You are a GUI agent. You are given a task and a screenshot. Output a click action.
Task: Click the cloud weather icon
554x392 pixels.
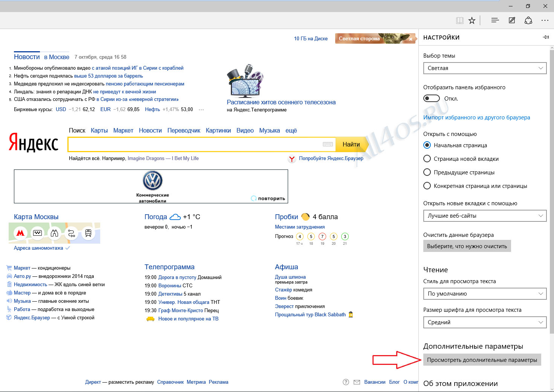(175, 217)
